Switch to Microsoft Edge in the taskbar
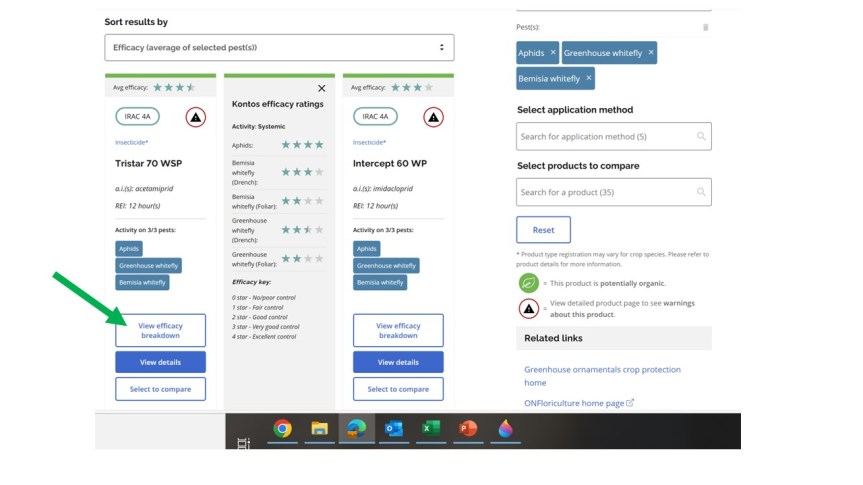The image size is (863, 485). click(x=357, y=428)
